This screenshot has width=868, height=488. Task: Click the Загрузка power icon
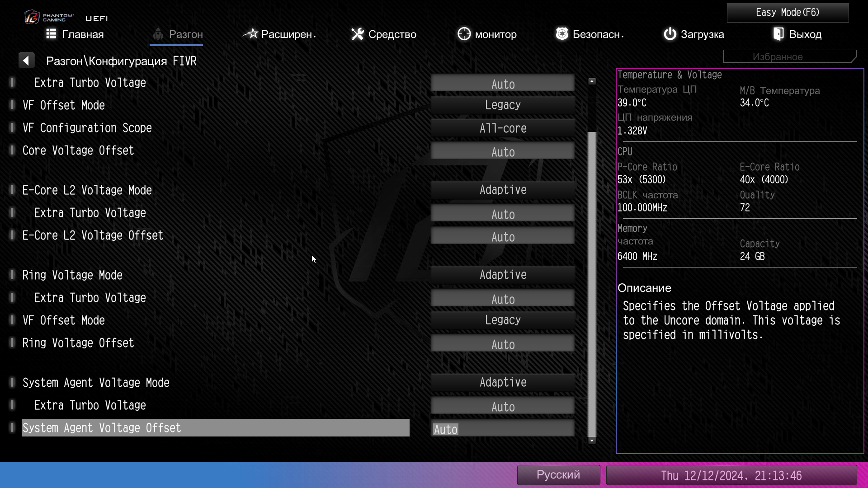point(670,34)
